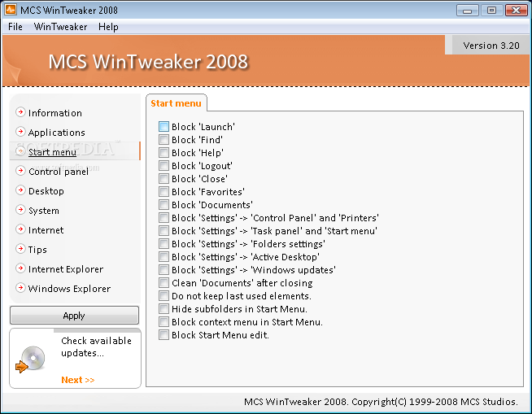
Task: Open System section
Action: coord(44,211)
